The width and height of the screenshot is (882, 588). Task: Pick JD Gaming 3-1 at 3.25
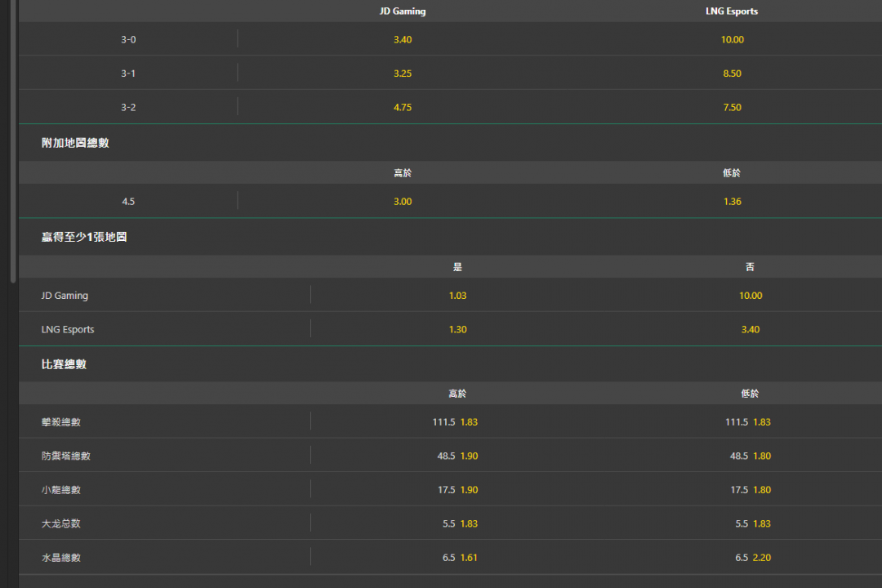tap(402, 73)
